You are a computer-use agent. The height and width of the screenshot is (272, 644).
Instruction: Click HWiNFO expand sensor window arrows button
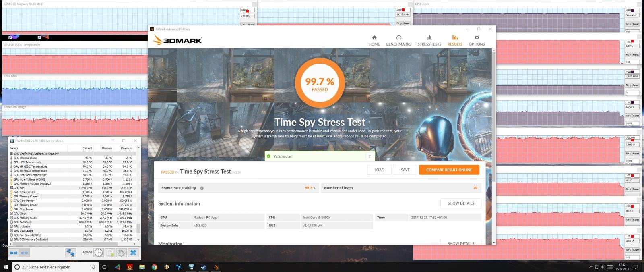coord(14,253)
